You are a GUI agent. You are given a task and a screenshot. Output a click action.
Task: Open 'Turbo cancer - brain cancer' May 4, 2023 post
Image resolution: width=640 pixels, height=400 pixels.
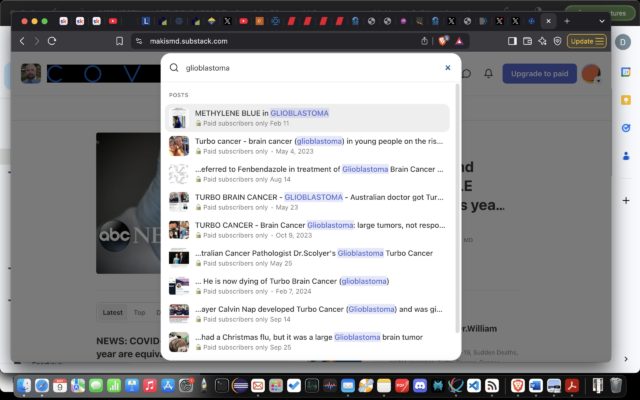[x=307, y=146]
